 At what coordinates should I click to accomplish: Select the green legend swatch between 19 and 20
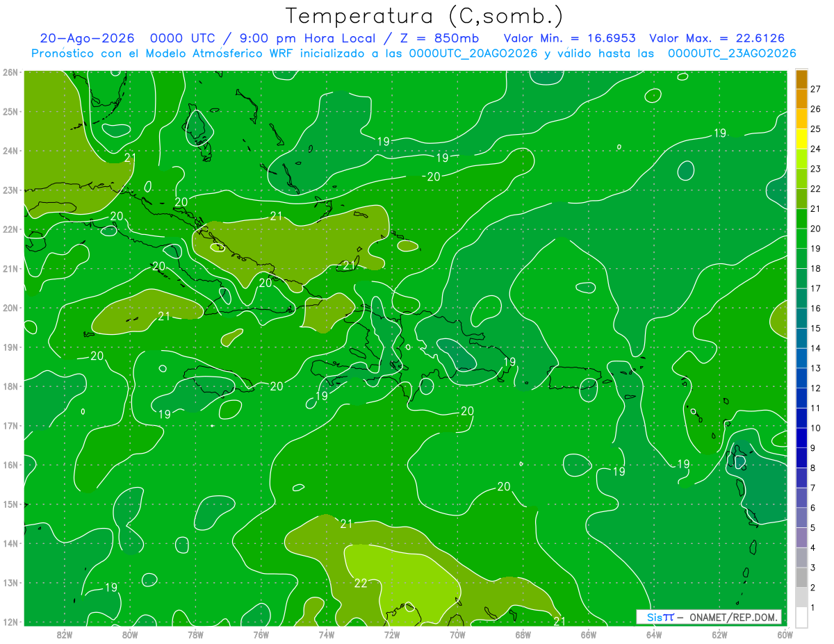(802, 238)
